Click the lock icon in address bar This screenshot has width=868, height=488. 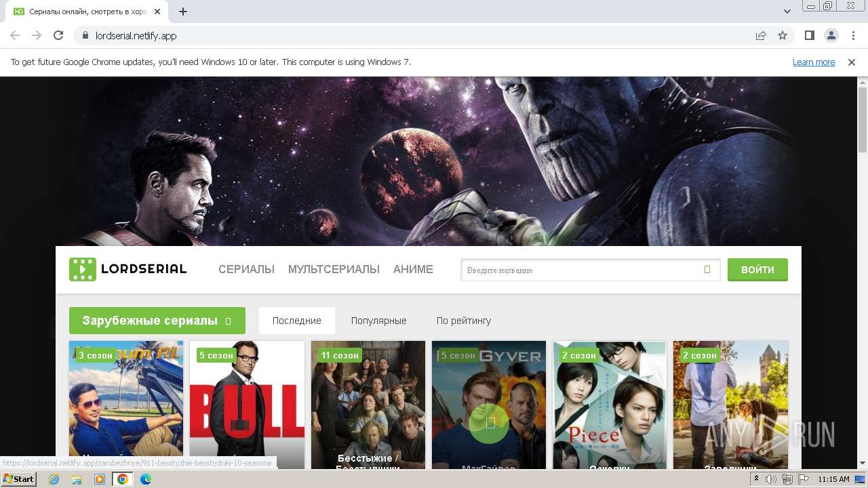(85, 35)
